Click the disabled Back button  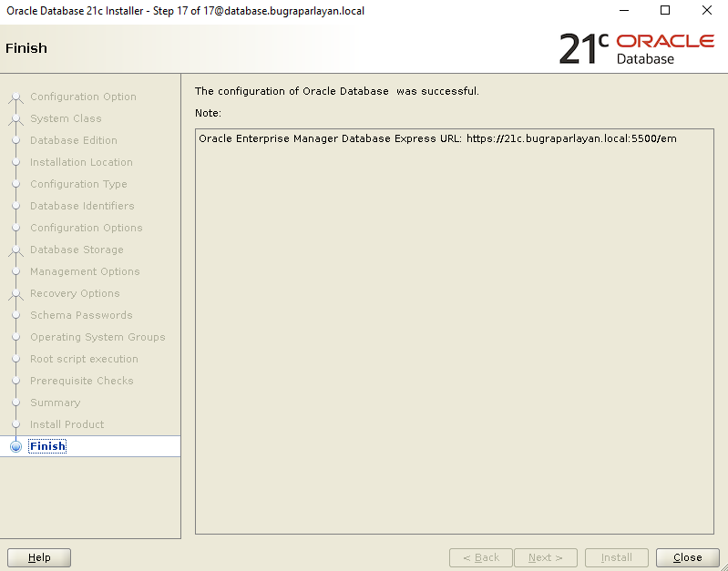pos(480,557)
